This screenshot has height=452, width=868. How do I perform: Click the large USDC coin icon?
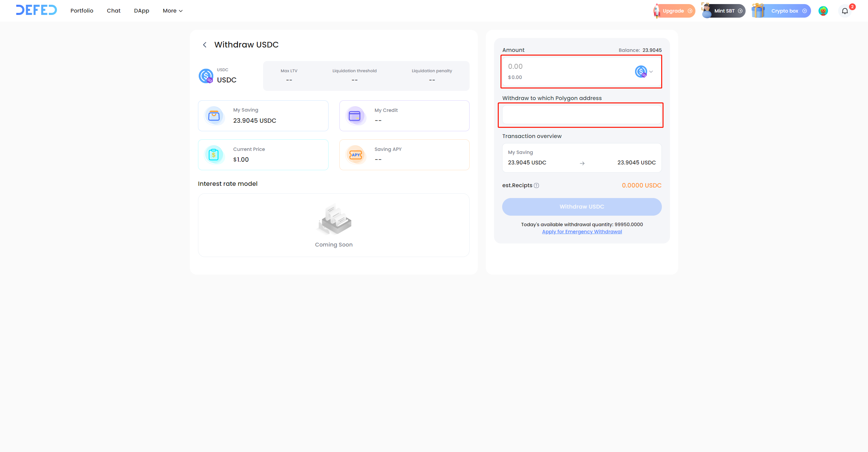pyautogui.click(x=206, y=76)
